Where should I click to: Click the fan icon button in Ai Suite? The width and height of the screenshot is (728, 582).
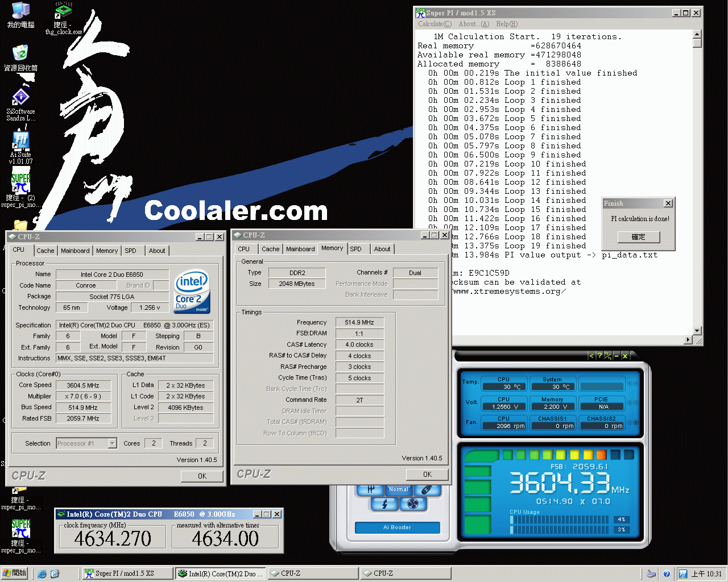[413, 504]
